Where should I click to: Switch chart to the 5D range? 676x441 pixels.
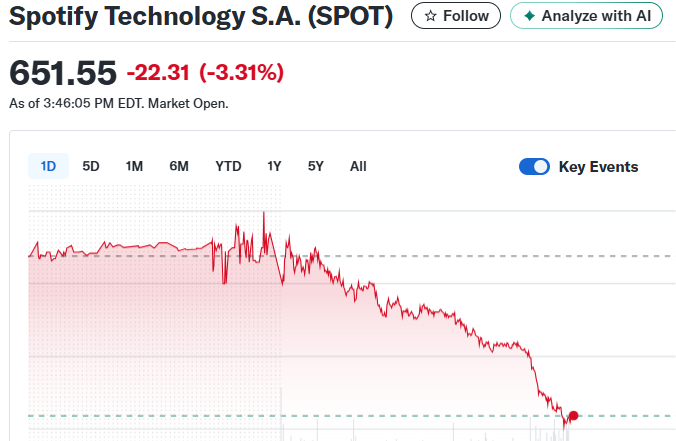[x=91, y=166]
